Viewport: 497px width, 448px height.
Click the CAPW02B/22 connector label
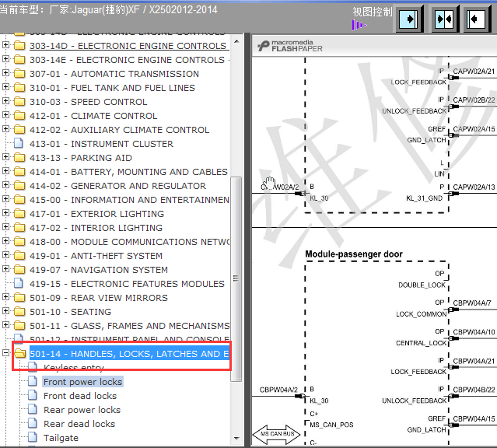coord(474,100)
